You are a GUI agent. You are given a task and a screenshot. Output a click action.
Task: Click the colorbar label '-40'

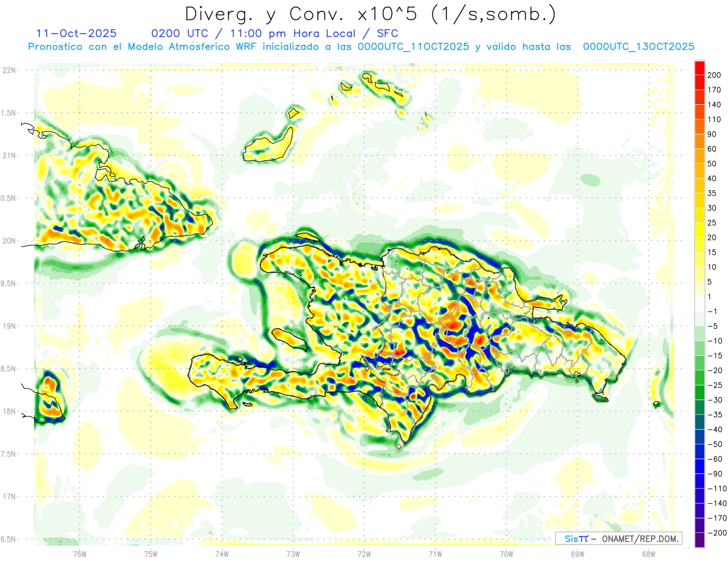(x=716, y=429)
